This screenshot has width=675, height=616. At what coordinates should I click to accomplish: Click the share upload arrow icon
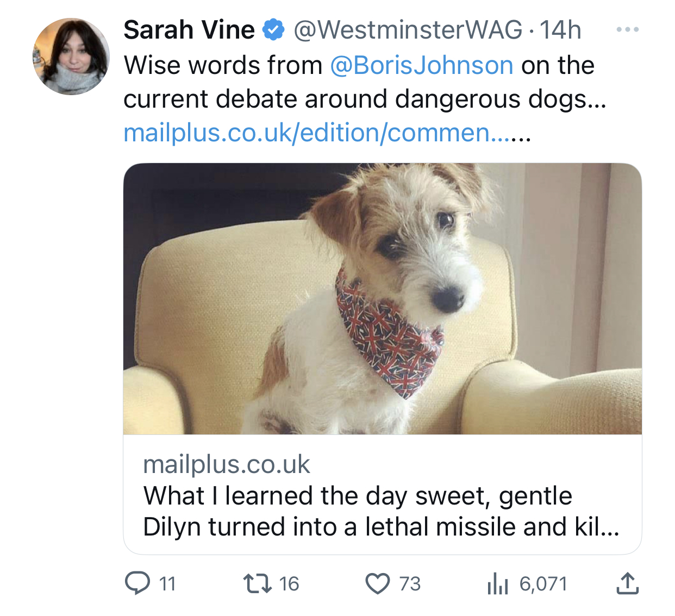coord(627,583)
